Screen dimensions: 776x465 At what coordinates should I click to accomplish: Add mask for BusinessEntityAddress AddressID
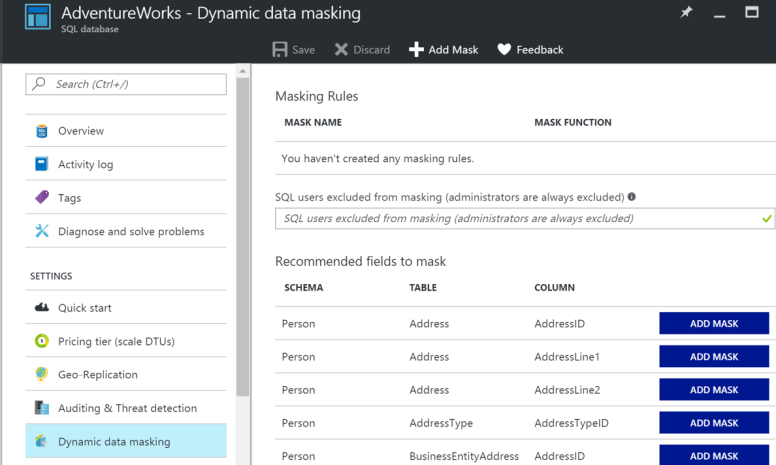(x=714, y=455)
